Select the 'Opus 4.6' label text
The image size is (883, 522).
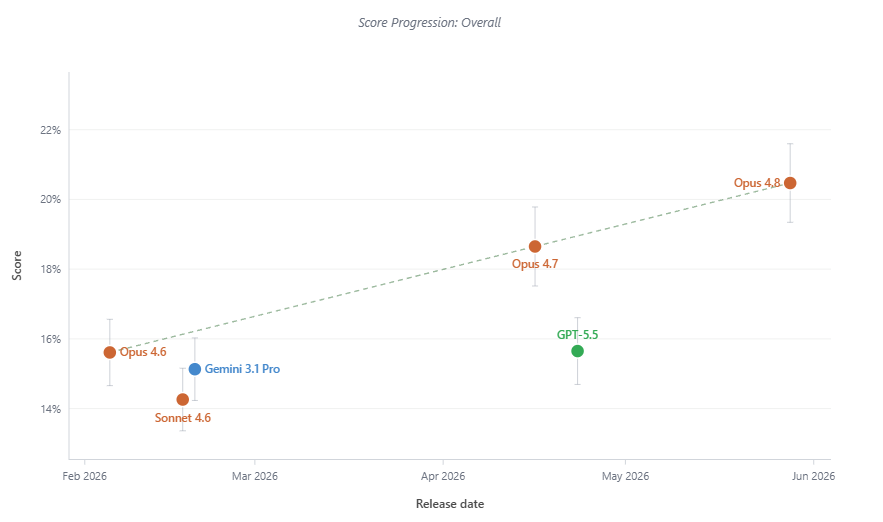point(143,353)
